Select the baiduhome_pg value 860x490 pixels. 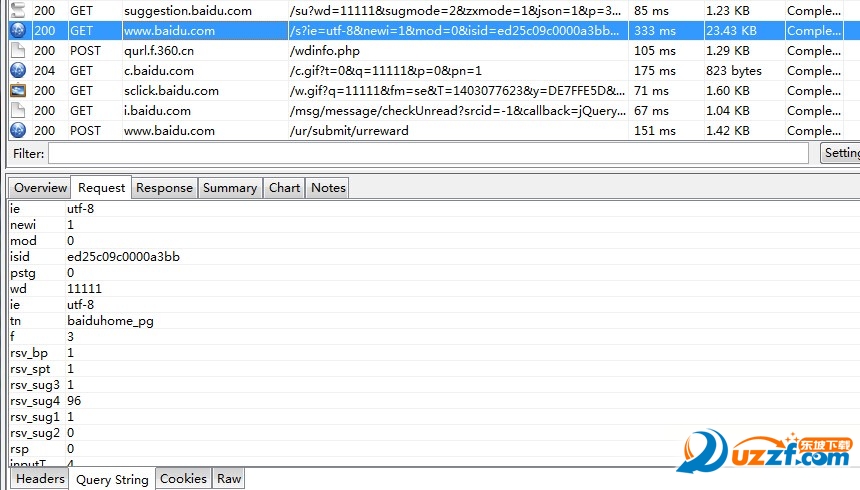point(110,321)
